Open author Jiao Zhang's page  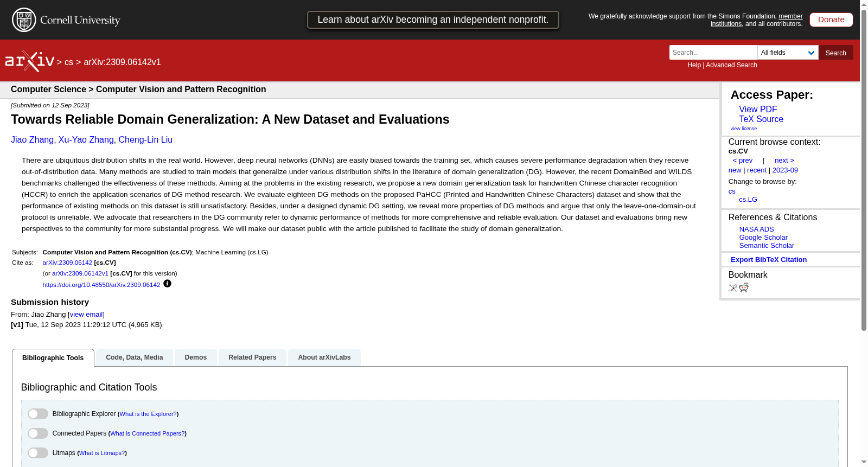coord(32,140)
